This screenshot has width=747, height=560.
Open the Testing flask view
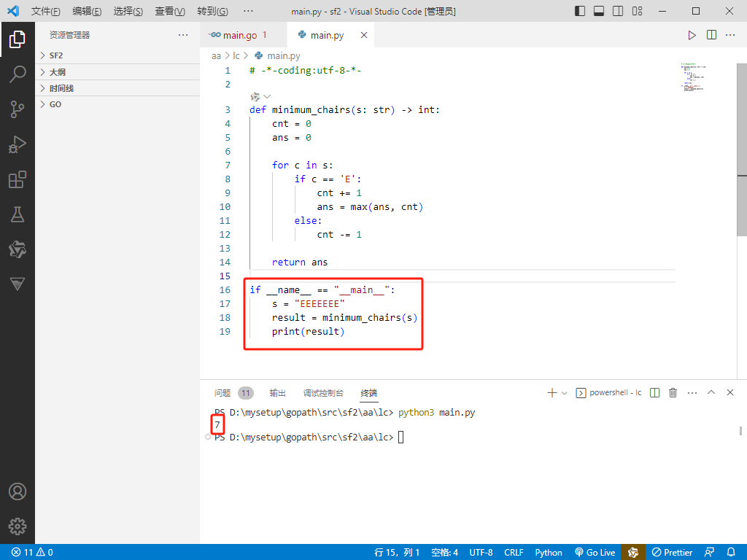click(x=18, y=214)
